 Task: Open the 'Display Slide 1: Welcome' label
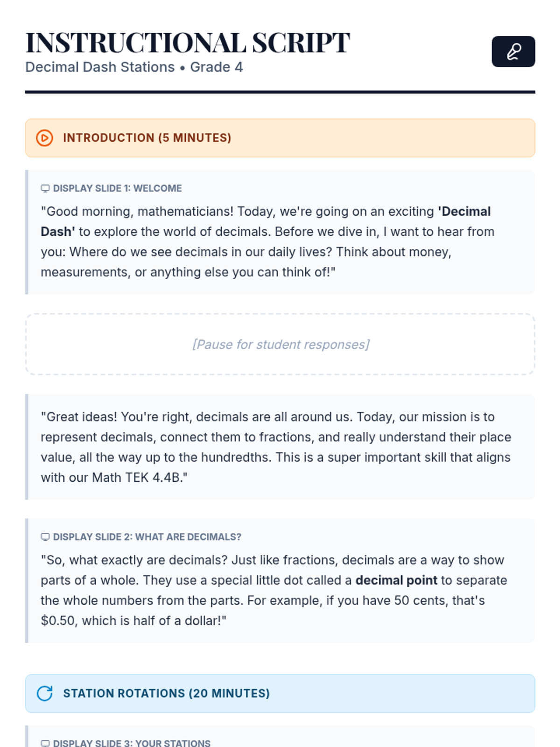coord(117,189)
